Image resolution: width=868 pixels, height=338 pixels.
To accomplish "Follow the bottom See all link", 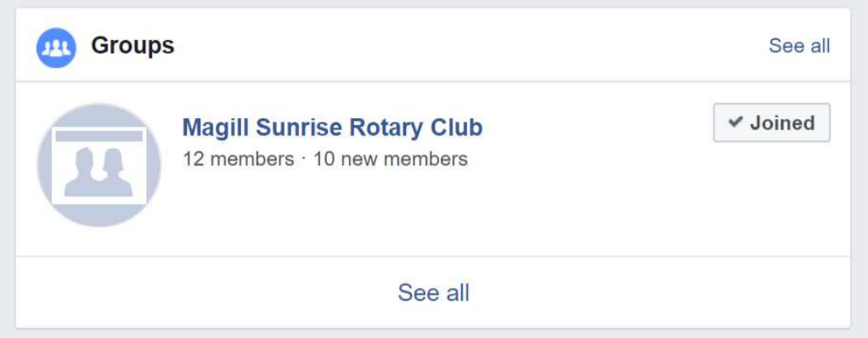I will 433,292.
